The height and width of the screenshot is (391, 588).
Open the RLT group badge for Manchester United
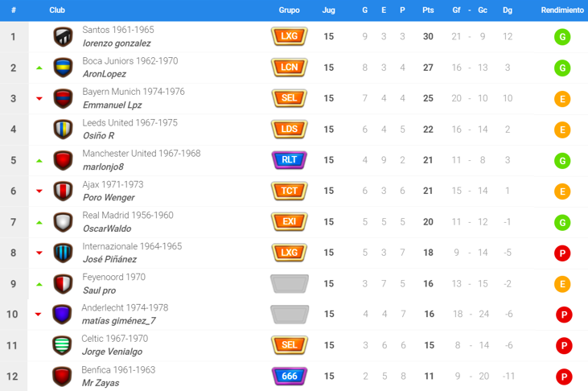290,160
